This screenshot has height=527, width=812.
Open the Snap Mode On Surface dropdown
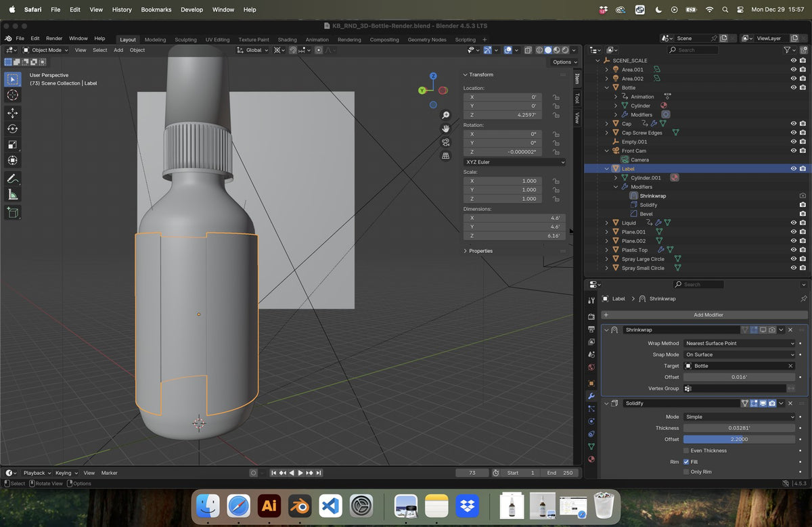tap(740, 354)
